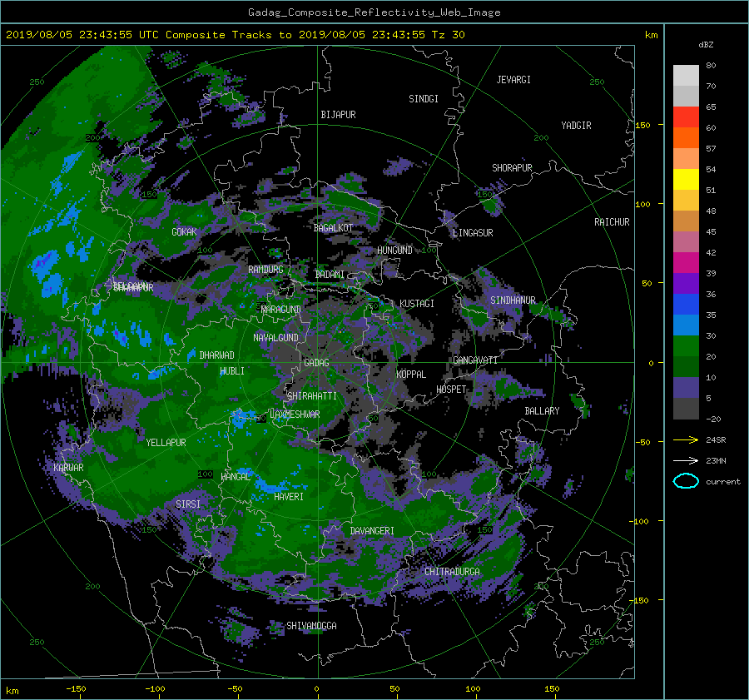This screenshot has width=749, height=700.
Task: Click the RAICHUR city label
Action: pyautogui.click(x=612, y=222)
